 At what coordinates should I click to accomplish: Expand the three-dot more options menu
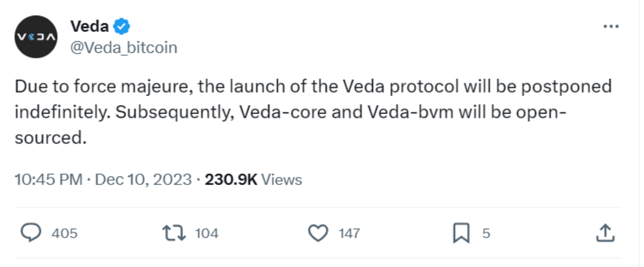(610, 27)
